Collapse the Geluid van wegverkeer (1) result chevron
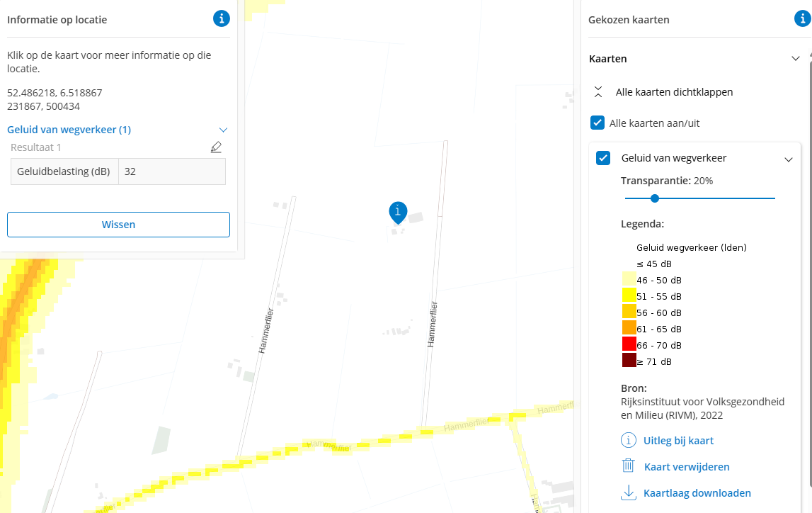The height and width of the screenshot is (513, 812). [x=223, y=130]
